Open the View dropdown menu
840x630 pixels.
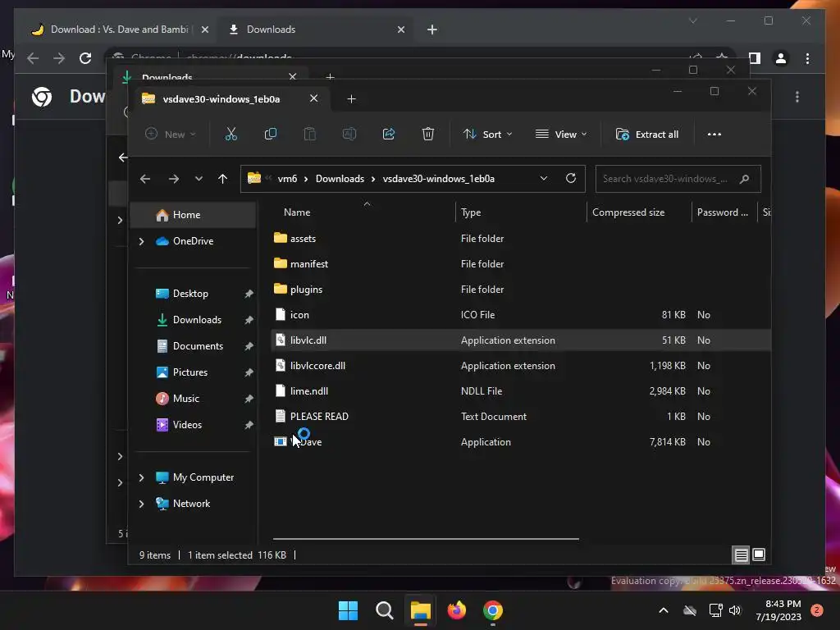[x=561, y=135]
